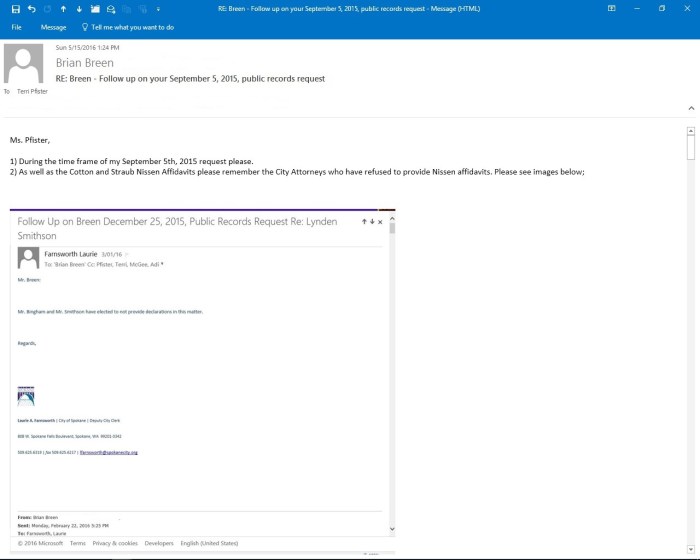Collapse the message header with chevron
The image size is (700, 560).
tap(690, 107)
